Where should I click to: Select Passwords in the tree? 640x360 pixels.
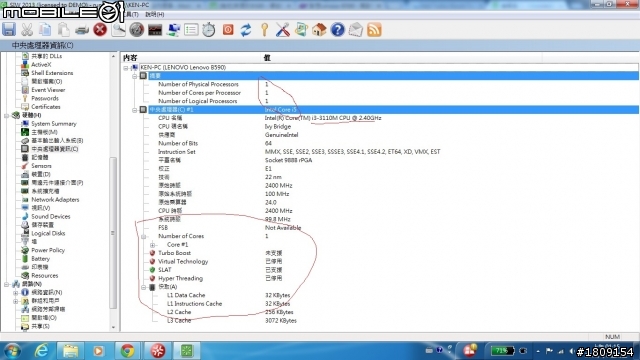pos(45,98)
